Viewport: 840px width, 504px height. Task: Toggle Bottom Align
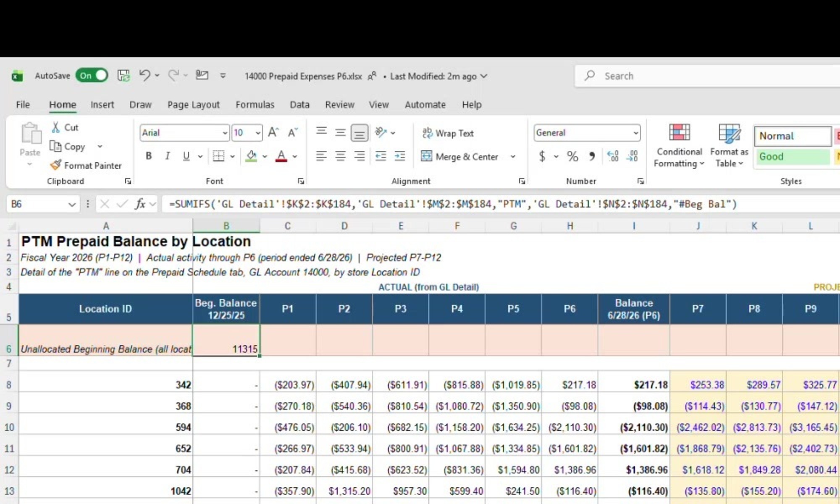click(359, 133)
